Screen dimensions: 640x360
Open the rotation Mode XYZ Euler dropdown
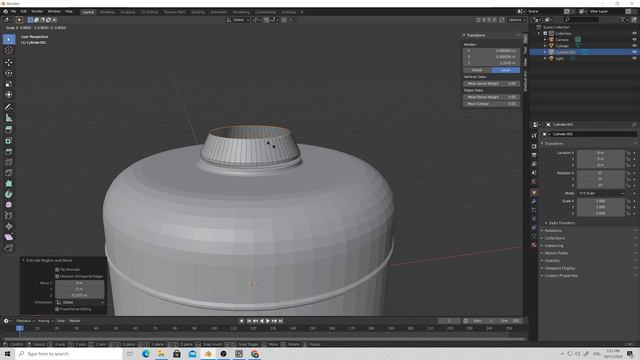600,193
